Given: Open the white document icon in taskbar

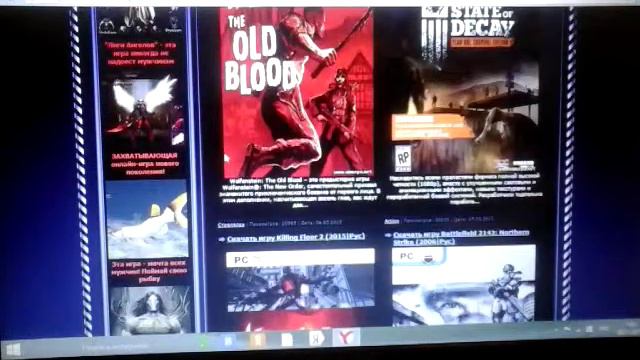Looking at the screenshot, I should [287, 340].
